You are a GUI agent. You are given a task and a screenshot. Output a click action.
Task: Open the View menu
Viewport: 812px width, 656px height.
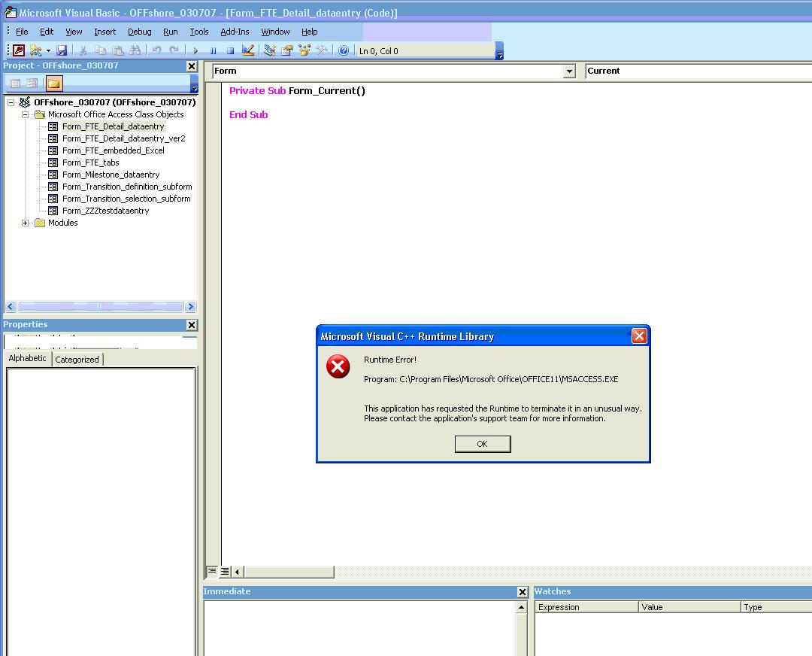click(74, 32)
